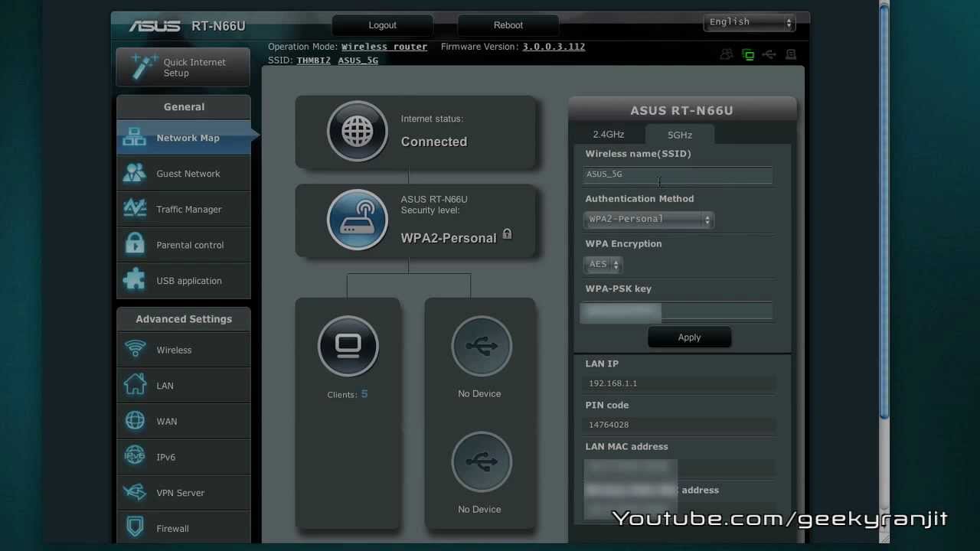Click the General section header
The image size is (980, 551).
[184, 107]
